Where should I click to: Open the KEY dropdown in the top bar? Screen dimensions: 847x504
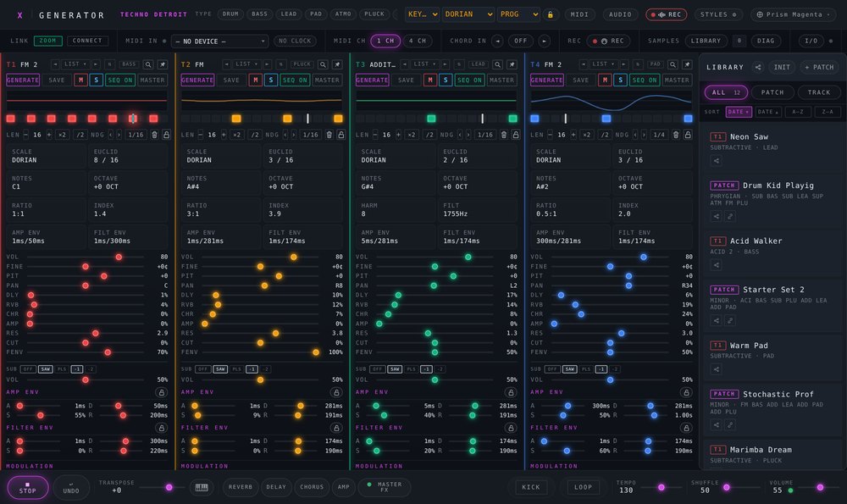[x=423, y=14]
